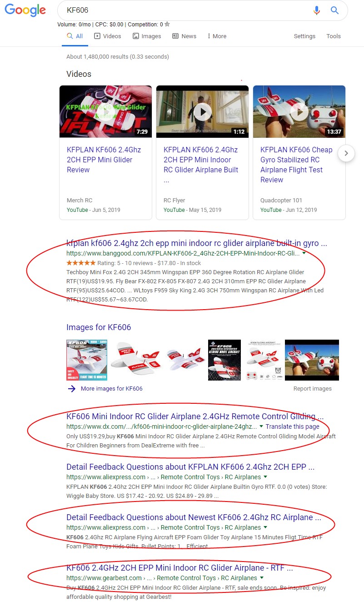This screenshot has width=364, height=602.
Task: Open the Images for KF606 heading
Action: (99, 327)
